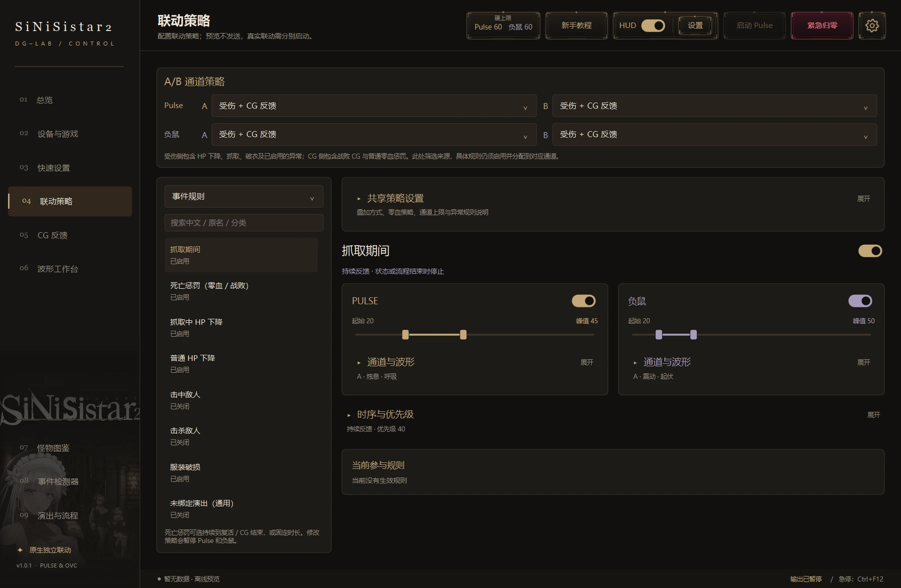Open 设备与游戏 page
Viewport: 901px width, 588px height.
[x=70, y=134]
